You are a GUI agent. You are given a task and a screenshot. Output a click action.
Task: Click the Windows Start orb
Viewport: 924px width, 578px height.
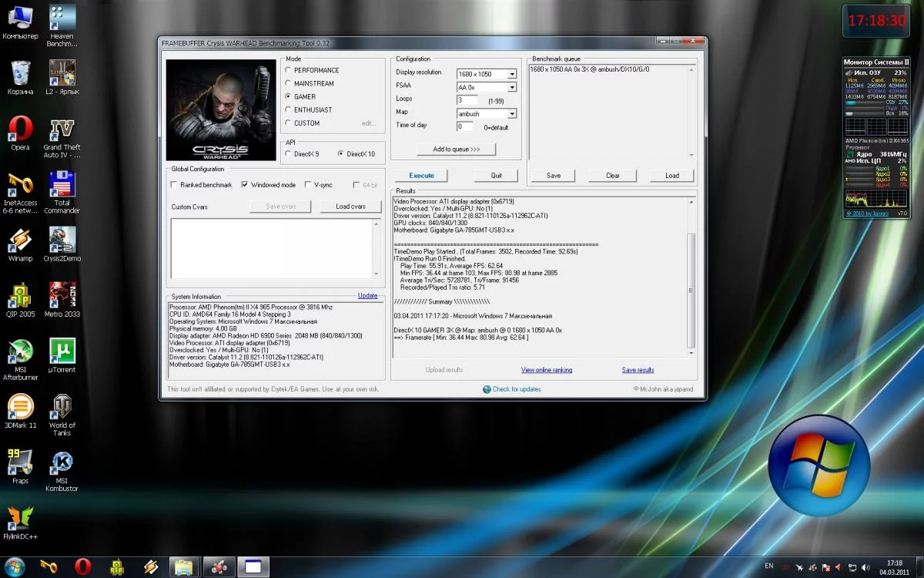point(15,567)
